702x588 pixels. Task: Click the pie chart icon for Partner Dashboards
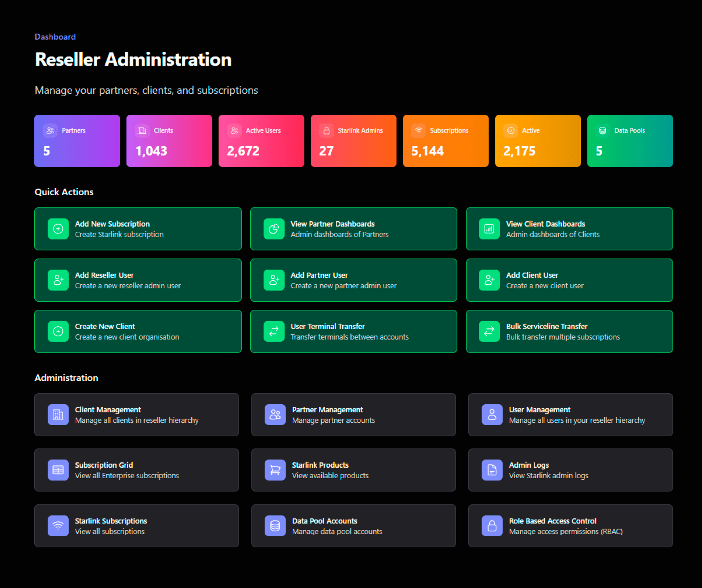[x=274, y=229]
